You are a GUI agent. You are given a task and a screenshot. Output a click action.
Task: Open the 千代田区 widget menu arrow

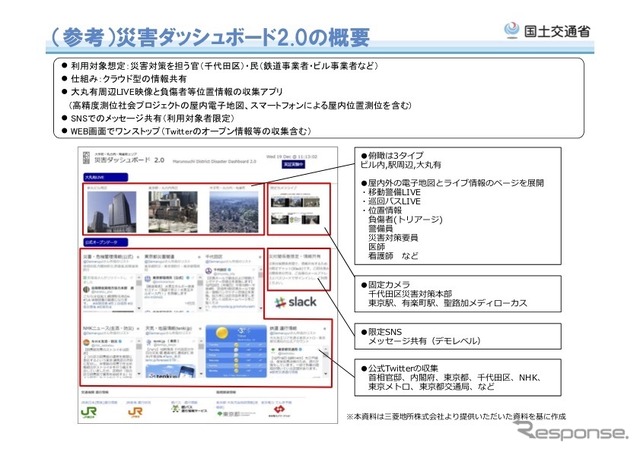[260, 257]
